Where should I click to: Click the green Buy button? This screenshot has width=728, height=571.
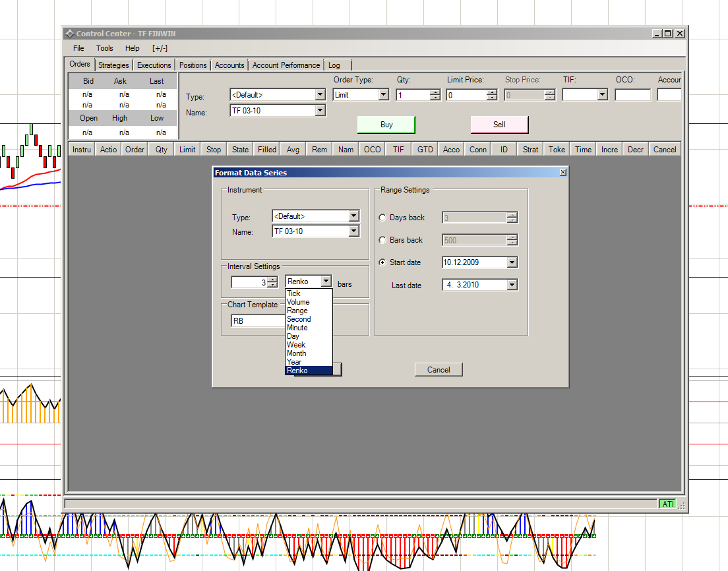[x=386, y=125]
